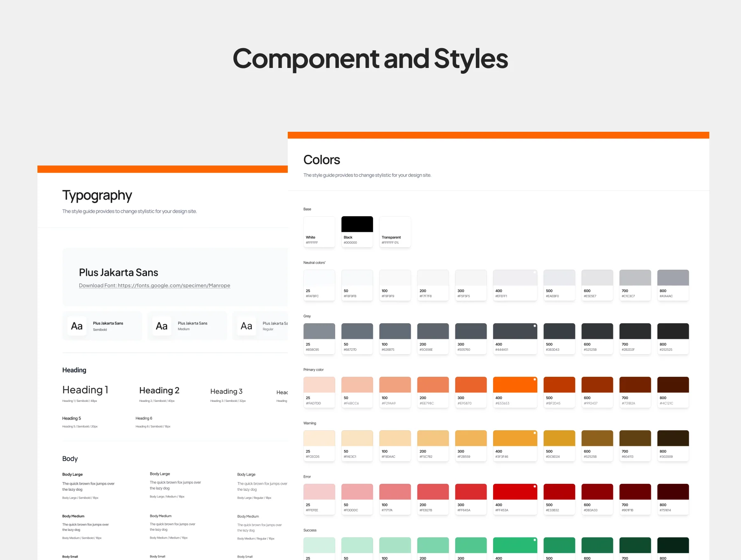Screen dimensions: 741x560
Task: Choose the Warning 400 color swatch
Action: click(515, 446)
